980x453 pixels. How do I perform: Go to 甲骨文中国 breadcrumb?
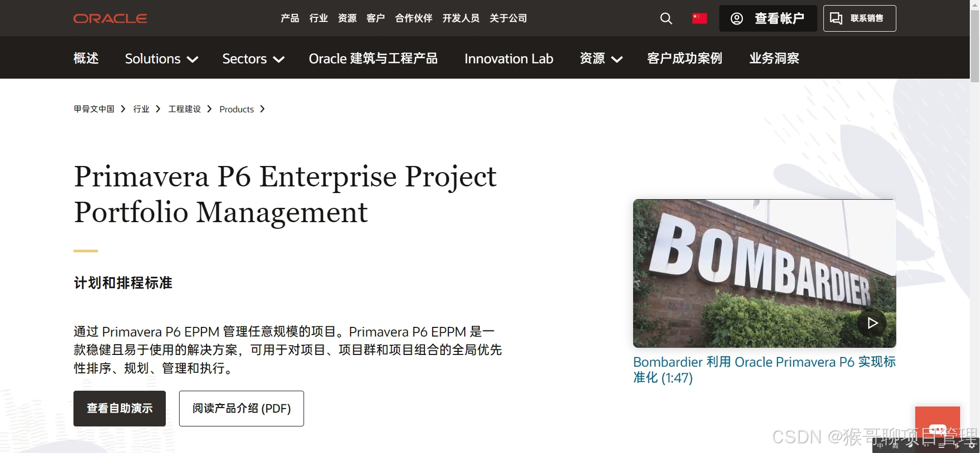tap(94, 109)
